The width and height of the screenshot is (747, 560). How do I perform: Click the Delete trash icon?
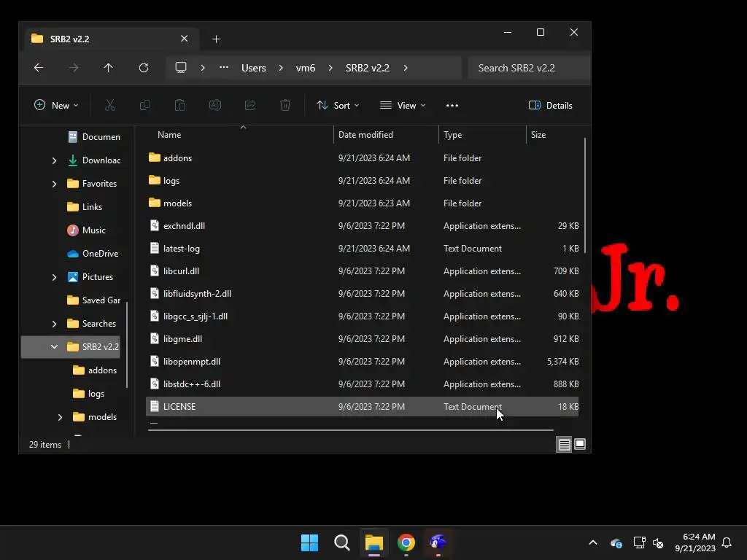[285, 105]
